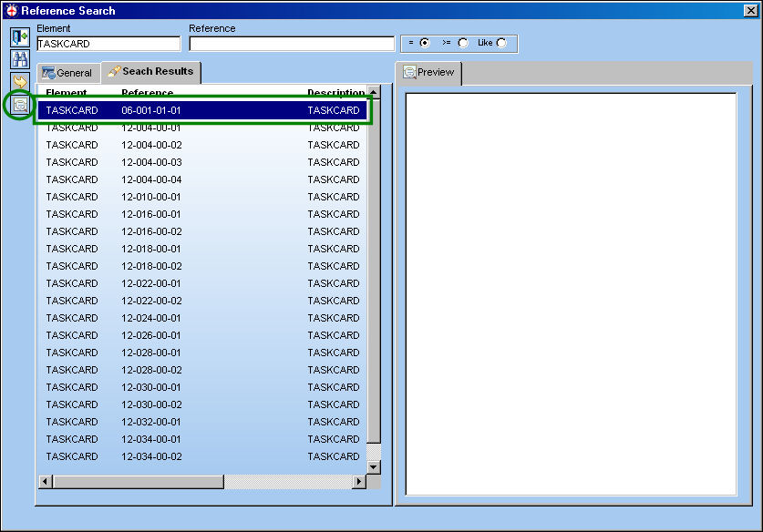Select row with reference 12-010-00-01

pyautogui.click(x=202, y=197)
